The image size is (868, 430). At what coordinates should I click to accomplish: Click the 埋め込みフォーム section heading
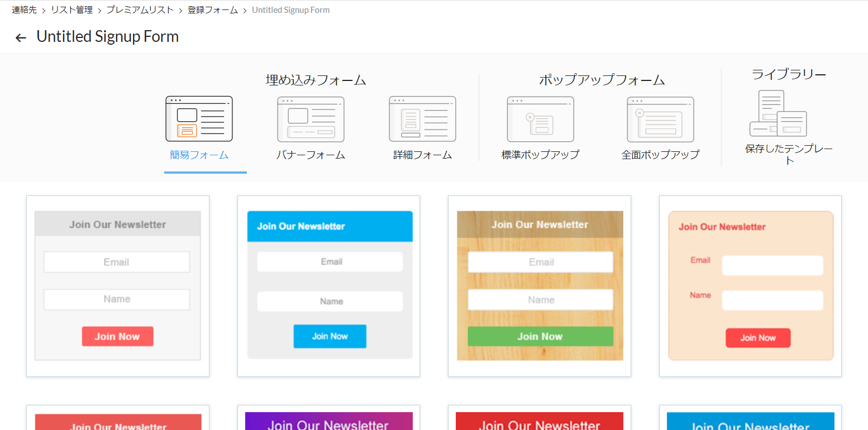click(316, 80)
